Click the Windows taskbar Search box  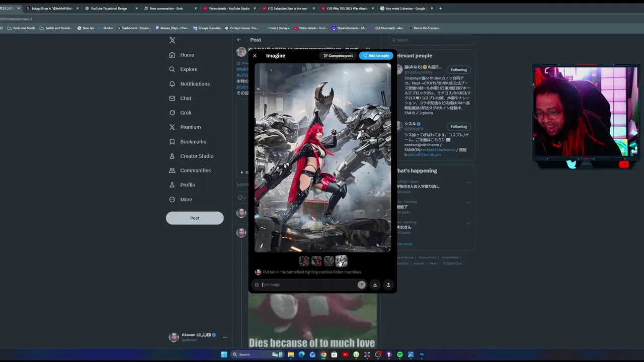(x=258, y=354)
